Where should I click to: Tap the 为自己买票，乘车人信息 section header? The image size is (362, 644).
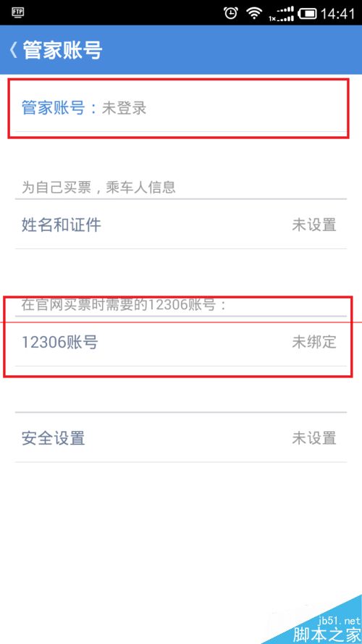click(98, 188)
